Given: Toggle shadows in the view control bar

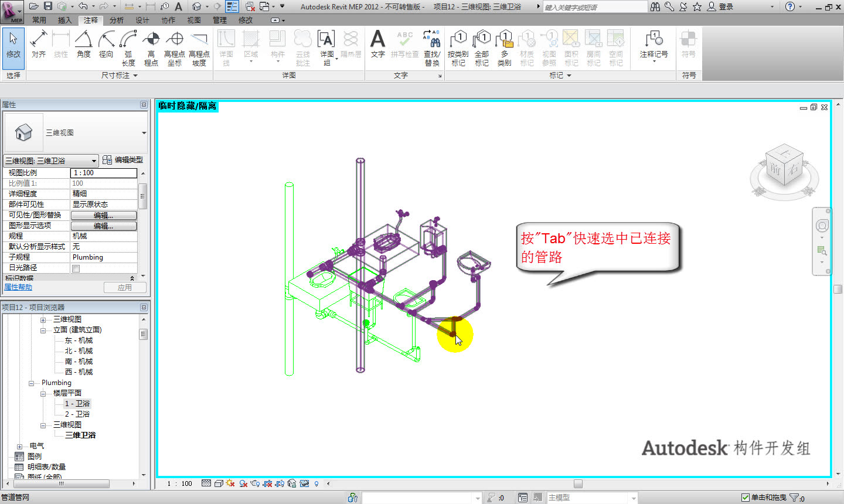Looking at the screenshot, I should 243,483.
